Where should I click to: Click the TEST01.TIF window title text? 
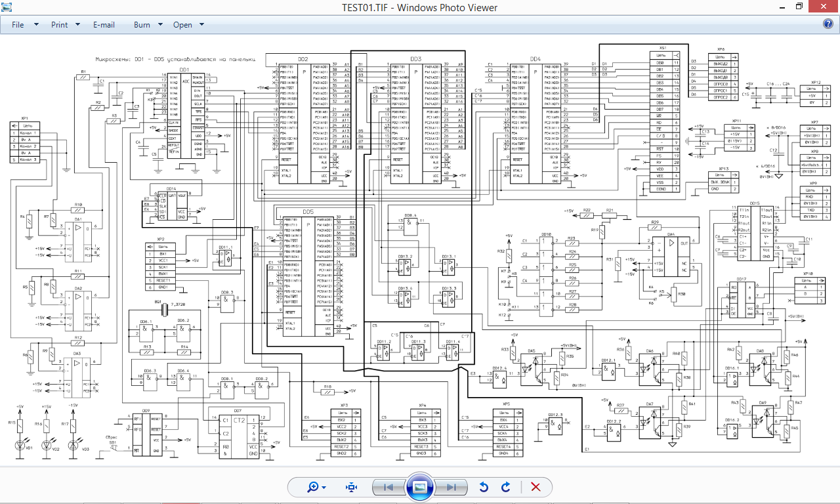point(420,8)
